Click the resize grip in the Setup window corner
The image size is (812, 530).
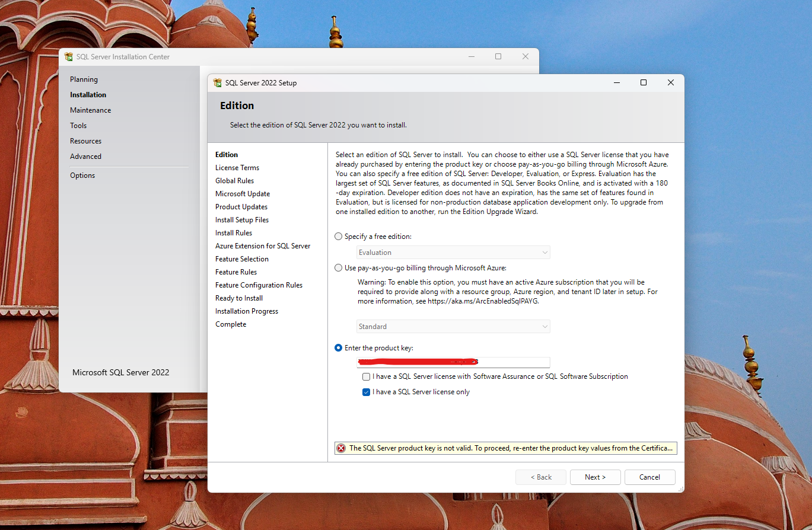pos(680,489)
